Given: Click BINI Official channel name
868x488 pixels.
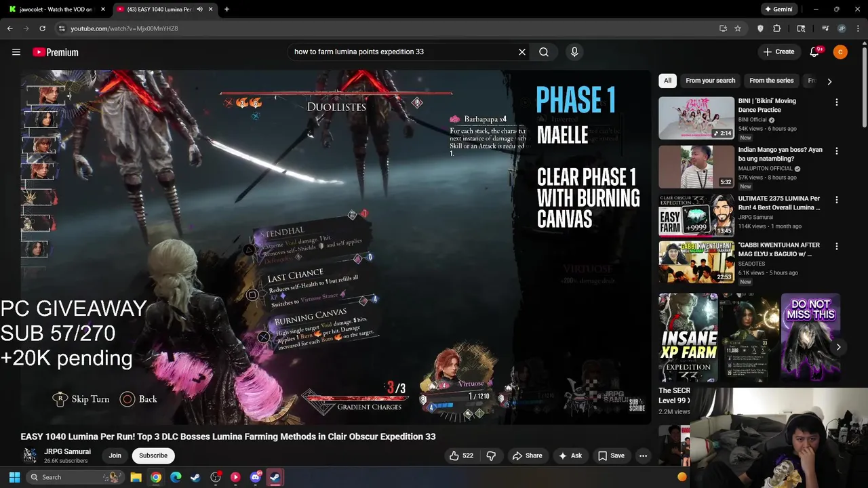Looking at the screenshot, I should [x=752, y=120].
